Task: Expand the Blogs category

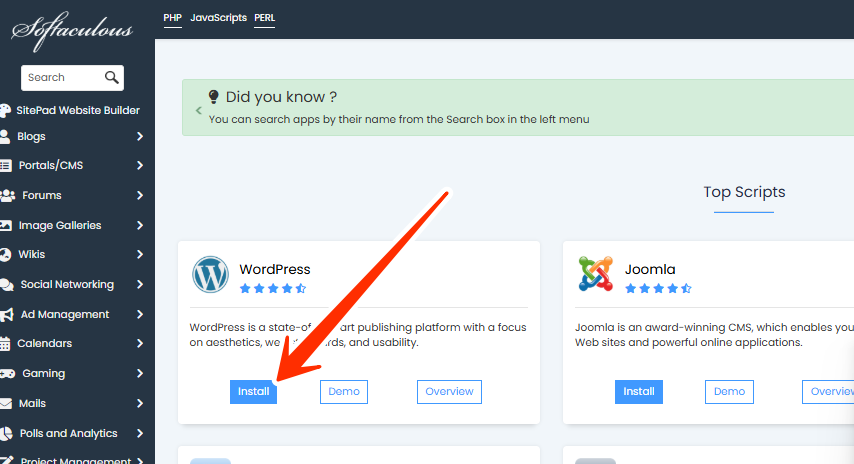Action: pyautogui.click(x=140, y=137)
